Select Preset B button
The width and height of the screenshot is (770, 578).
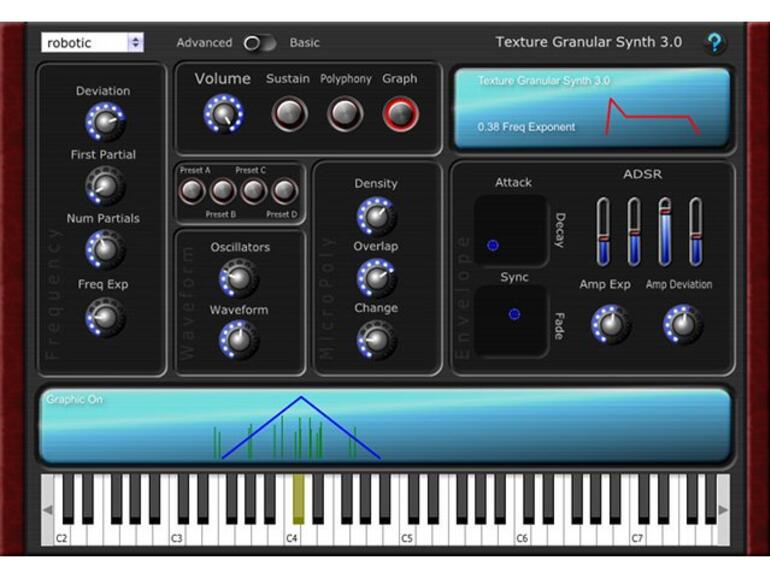pyautogui.click(x=222, y=191)
